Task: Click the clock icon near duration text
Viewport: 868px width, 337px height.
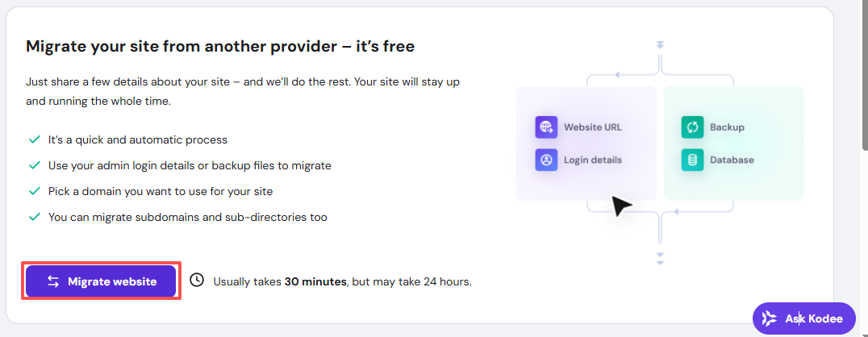Action: [x=197, y=280]
